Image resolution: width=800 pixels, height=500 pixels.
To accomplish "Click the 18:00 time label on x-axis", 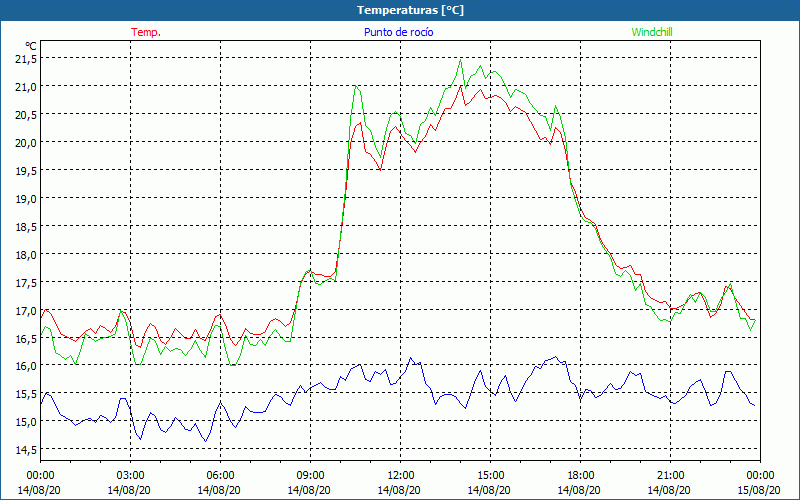I will pyautogui.click(x=581, y=476).
